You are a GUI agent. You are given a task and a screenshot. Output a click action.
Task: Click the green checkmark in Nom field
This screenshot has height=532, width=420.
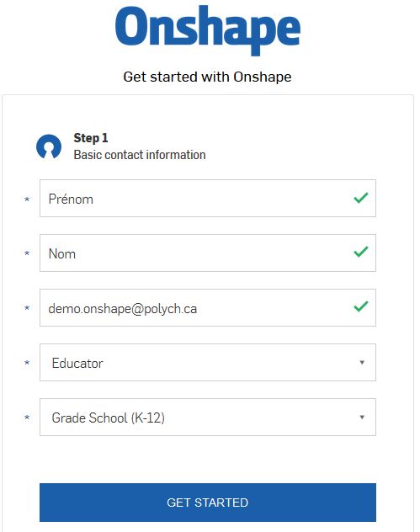click(x=360, y=252)
